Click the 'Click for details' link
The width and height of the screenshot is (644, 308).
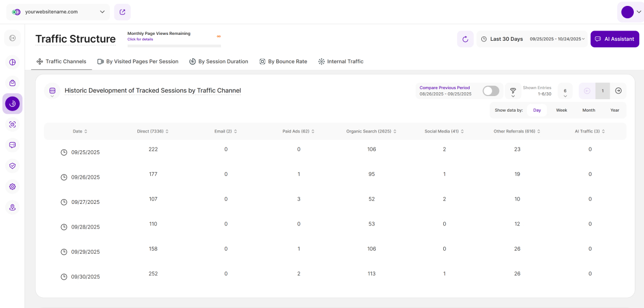[140, 40]
